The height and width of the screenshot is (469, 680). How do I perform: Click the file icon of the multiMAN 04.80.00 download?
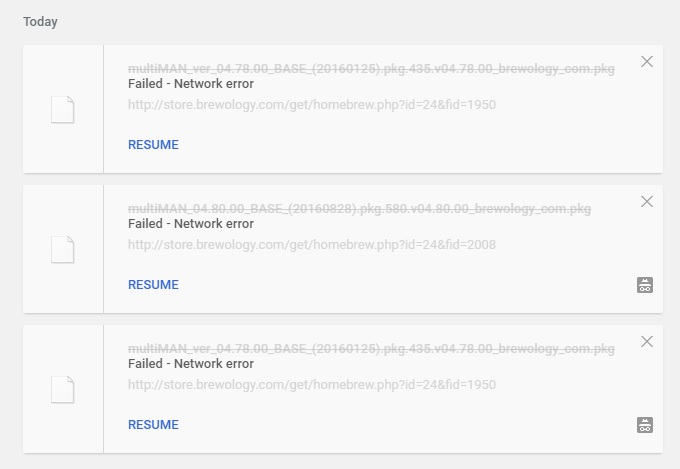(63, 249)
